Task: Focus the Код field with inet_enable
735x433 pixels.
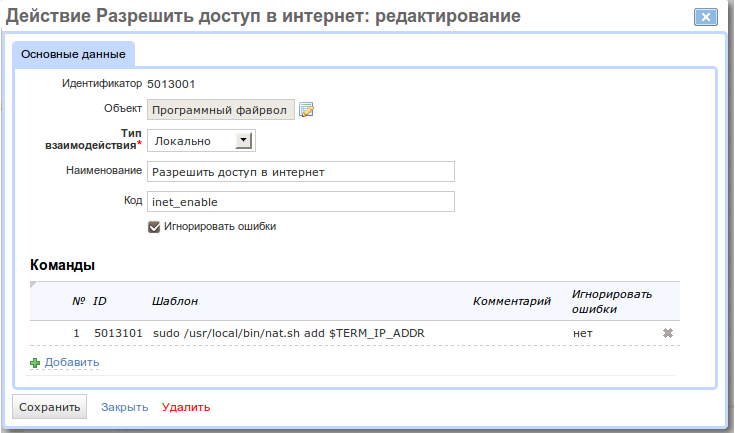Action: click(x=301, y=202)
